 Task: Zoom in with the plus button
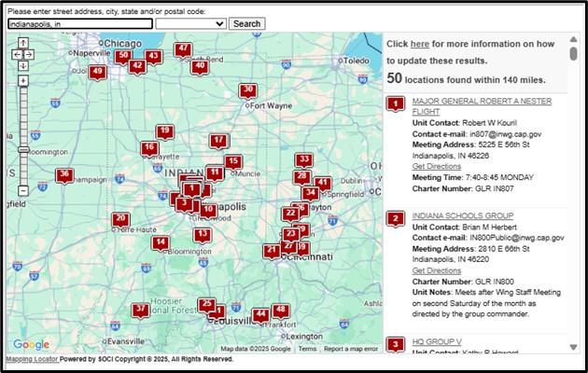tap(23, 80)
